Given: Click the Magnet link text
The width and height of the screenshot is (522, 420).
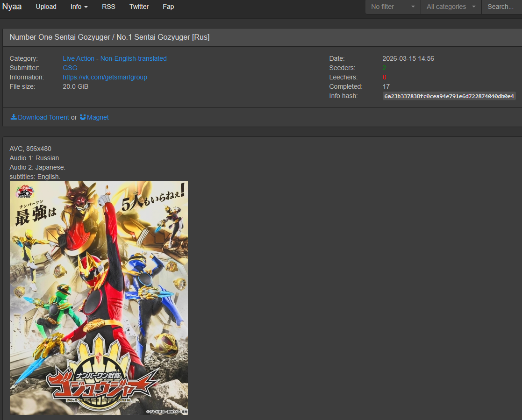Looking at the screenshot, I should [98, 117].
